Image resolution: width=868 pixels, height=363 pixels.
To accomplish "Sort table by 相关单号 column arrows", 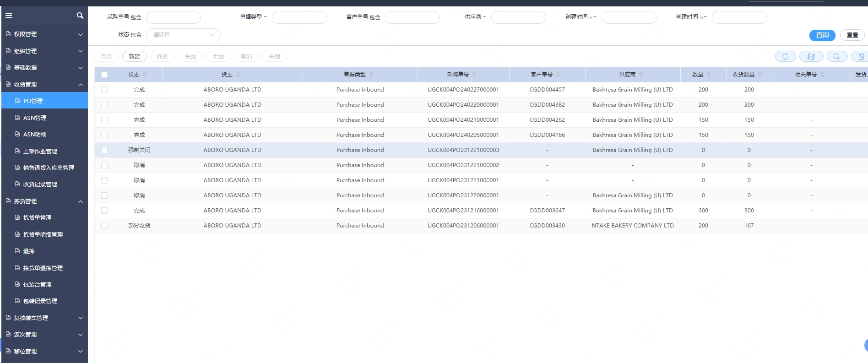I will 822,75.
